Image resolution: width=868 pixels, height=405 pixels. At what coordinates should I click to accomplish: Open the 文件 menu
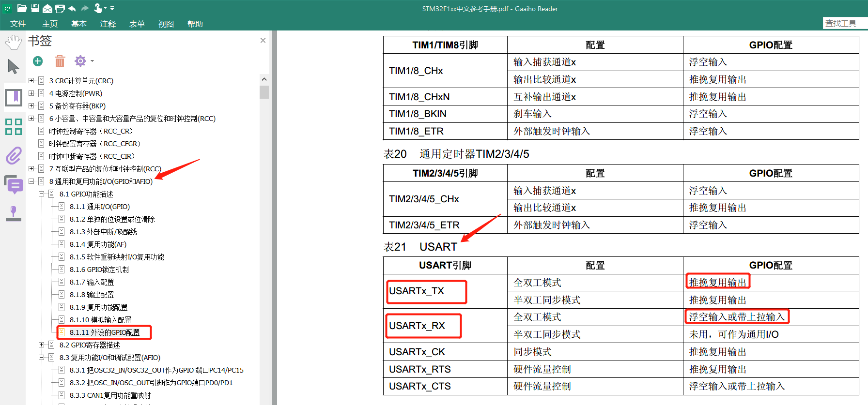pos(18,24)
